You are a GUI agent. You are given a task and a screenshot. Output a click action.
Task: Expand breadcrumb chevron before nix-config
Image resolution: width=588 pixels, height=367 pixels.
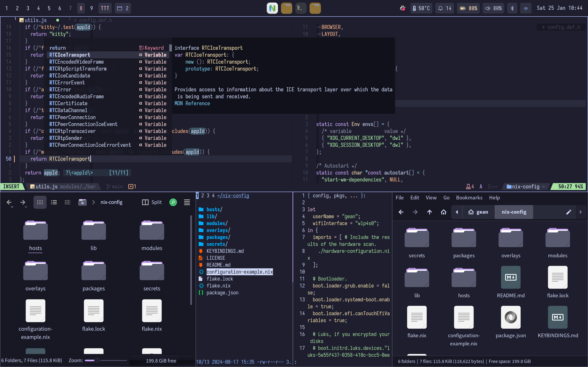point(94,202)
